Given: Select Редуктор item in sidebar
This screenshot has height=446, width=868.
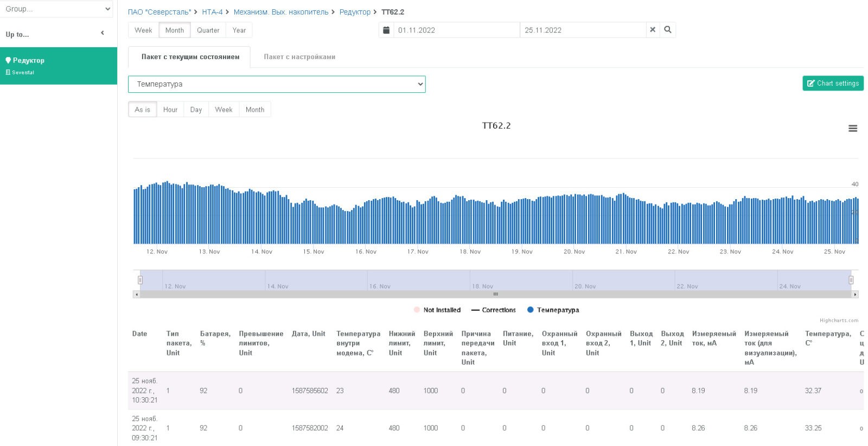Looking at the screenshot, I should click(59, 66).
